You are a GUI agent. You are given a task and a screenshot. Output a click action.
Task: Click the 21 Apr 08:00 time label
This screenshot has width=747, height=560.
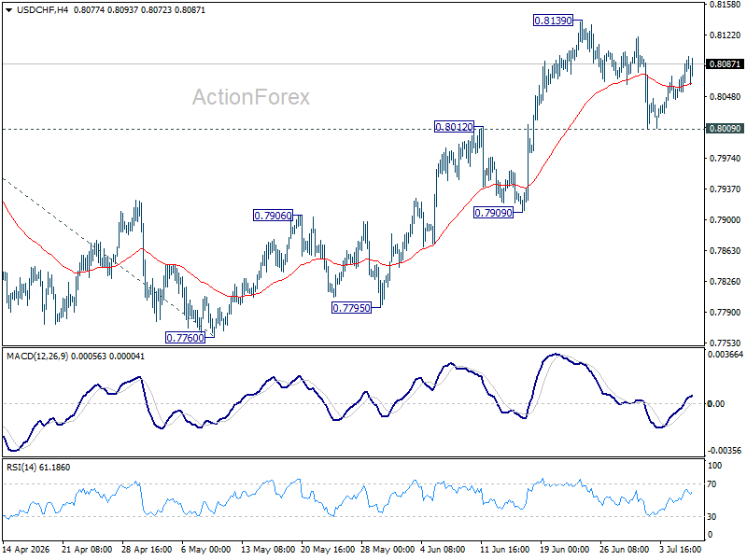pos(87,549)
